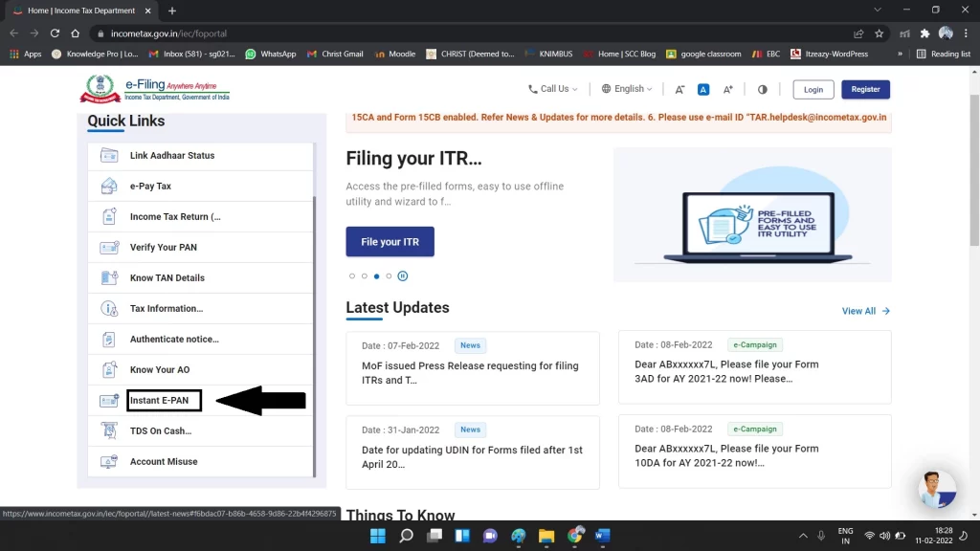Click the Verify Your PAN icon
Image resolution: width=980 pixels, height=551 pixels.
tap(109, 248)
